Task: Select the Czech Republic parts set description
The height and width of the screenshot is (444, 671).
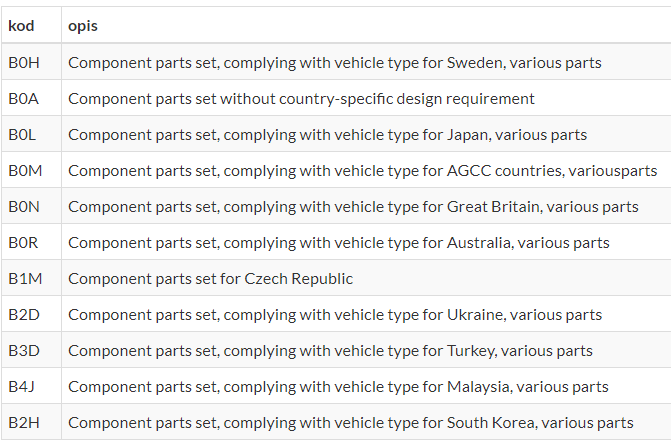Action: 210,278
